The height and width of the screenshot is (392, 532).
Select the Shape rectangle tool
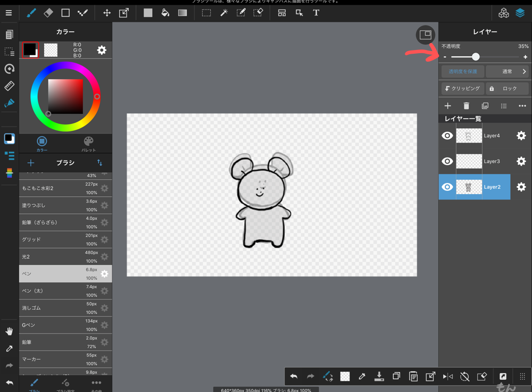pos(65,13)
